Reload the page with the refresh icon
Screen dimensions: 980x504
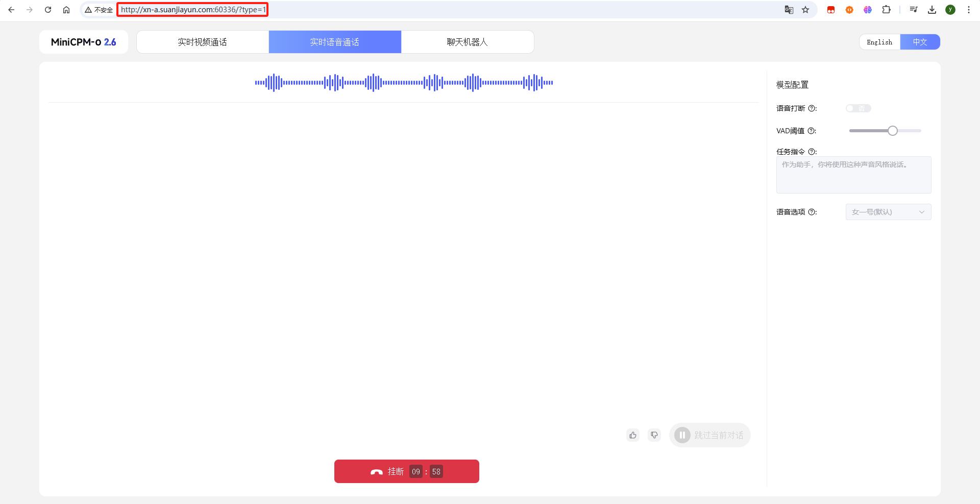(x=48, y=10)
